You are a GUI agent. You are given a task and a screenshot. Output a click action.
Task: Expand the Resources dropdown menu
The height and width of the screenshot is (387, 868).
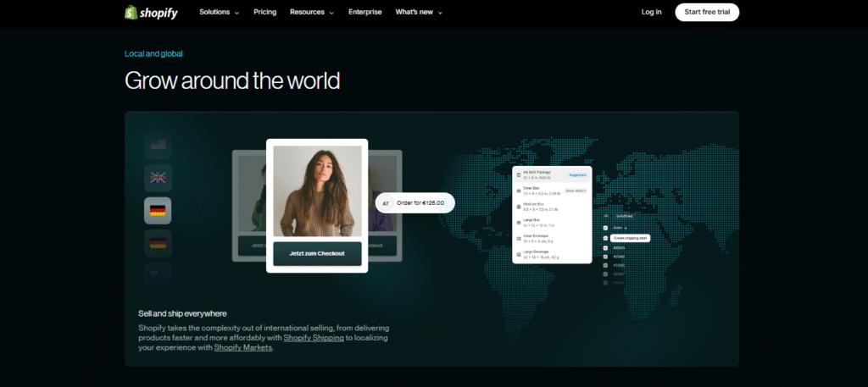[312, 12]
